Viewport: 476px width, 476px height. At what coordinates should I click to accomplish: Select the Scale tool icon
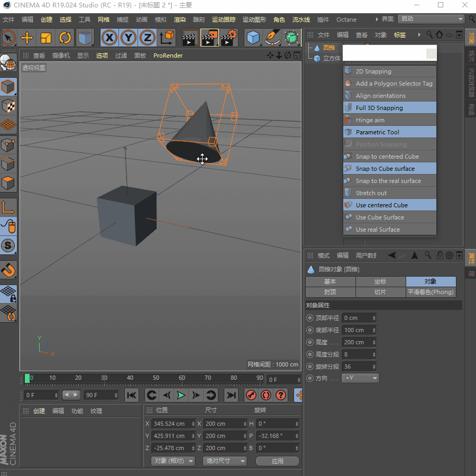(46, 38)
